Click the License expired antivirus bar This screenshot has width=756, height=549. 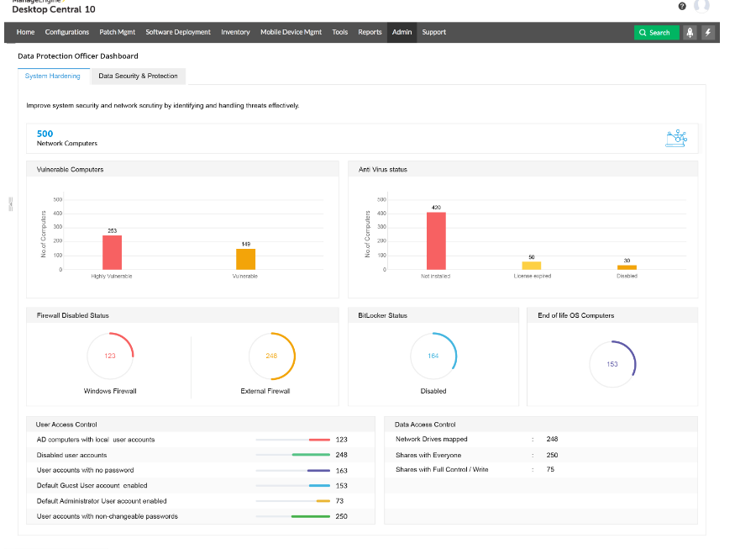pos(532,266)
